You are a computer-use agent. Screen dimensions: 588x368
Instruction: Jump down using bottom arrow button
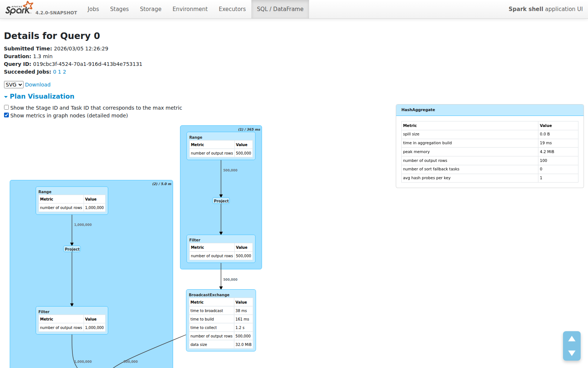572,353
